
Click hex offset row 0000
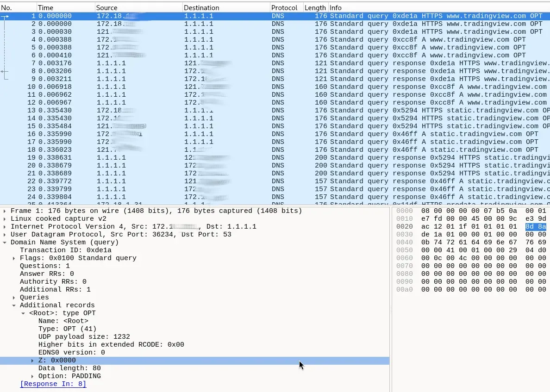pyautogui.click(x=405, y=211)
